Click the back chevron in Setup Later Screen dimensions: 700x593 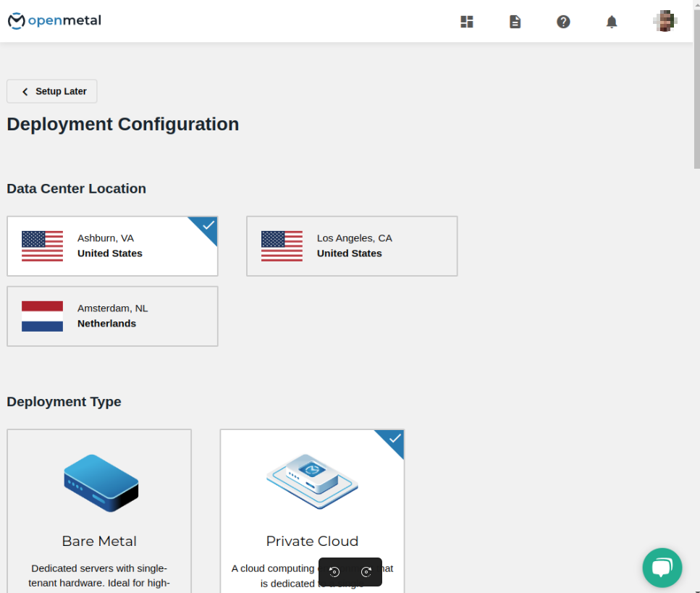coord(25,92)
